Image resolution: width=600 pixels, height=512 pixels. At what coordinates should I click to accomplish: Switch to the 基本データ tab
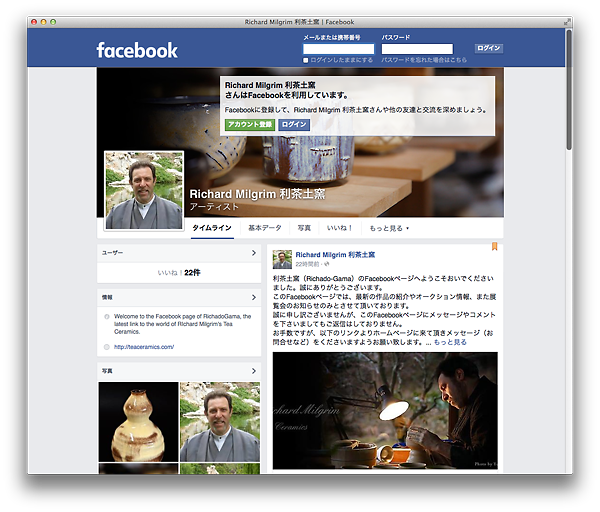point(265,228)
